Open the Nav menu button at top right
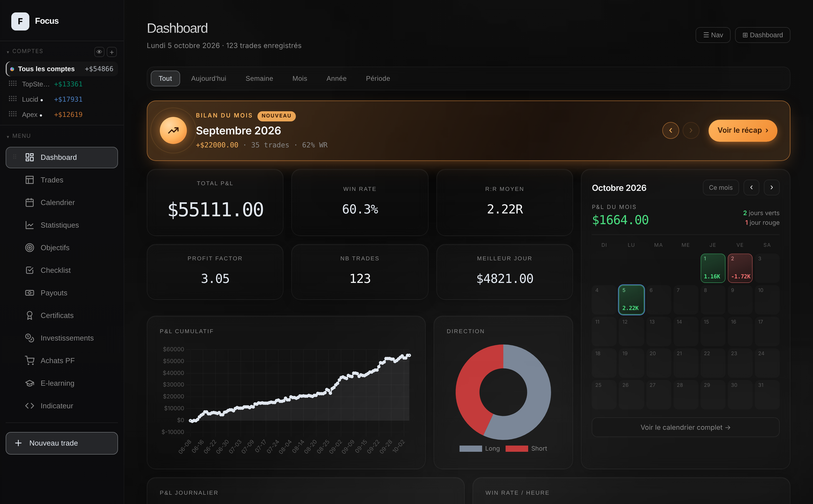The width and height of the screenshot is (813, 504). [x=713, y=35]
